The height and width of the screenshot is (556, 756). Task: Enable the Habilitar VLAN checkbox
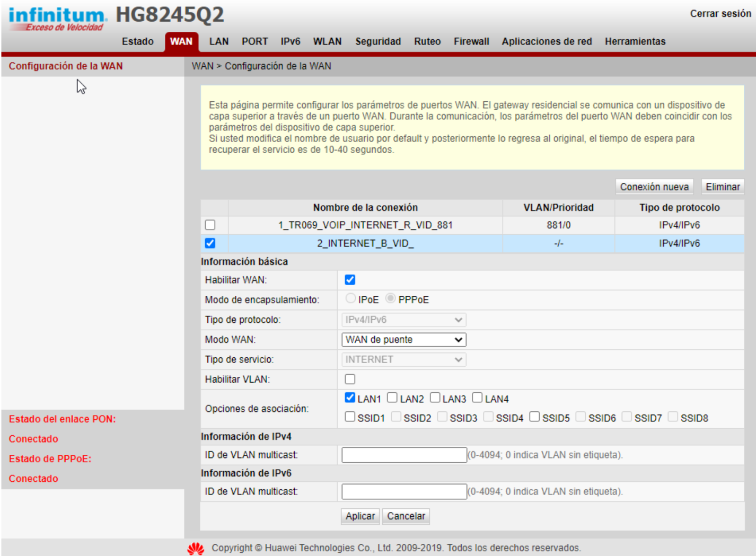[350, 380]
